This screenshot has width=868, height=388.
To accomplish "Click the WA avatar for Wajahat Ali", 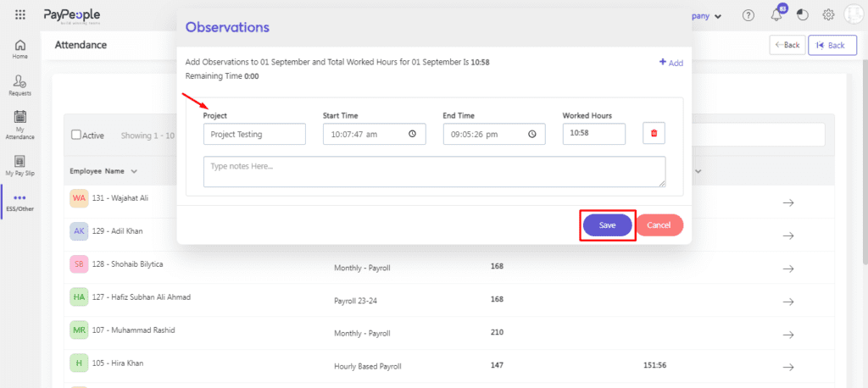I will [x=79, y=198].
